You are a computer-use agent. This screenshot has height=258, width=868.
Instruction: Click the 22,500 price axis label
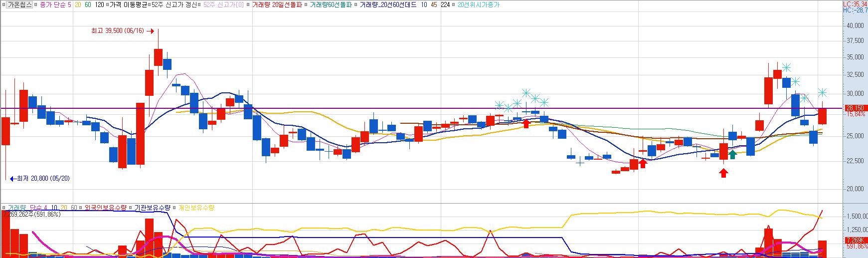click(856, 161)
